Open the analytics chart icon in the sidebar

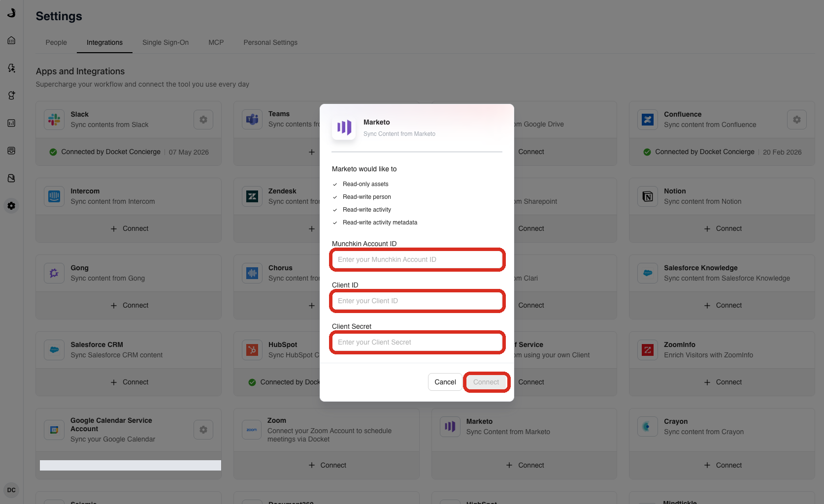11,123
